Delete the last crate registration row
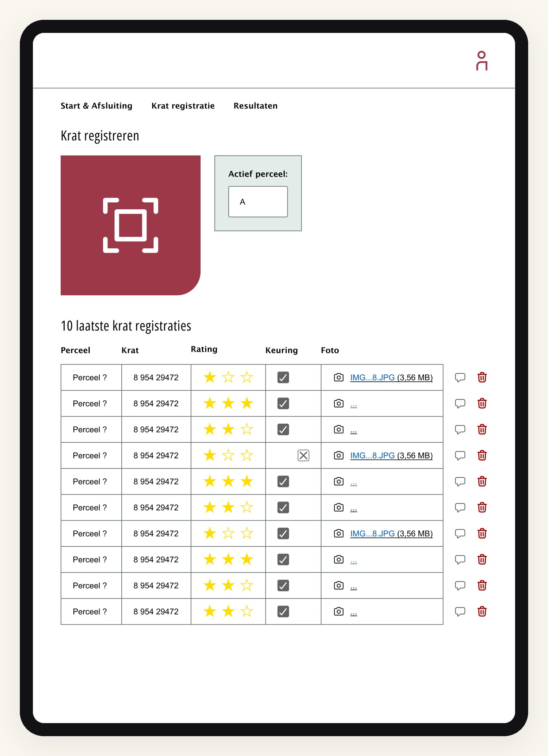Image resolution: width=548 pixels, height=756 pixels. click(482, 611)
